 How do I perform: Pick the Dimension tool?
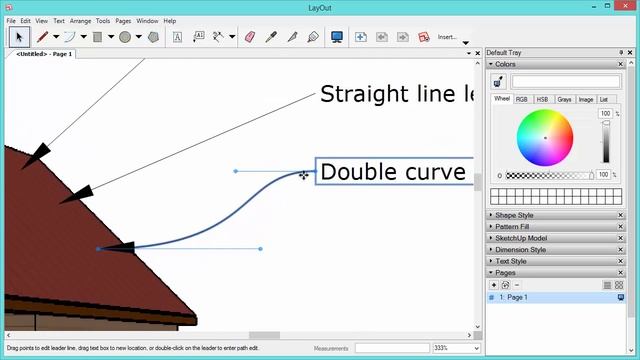pyautogui.click(x=218, y=37)
